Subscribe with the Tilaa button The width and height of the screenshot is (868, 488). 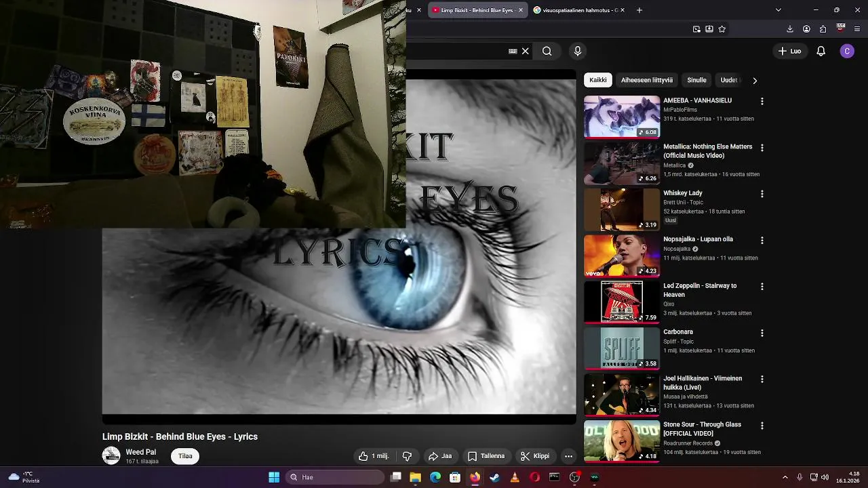click(x=186, y=456)
